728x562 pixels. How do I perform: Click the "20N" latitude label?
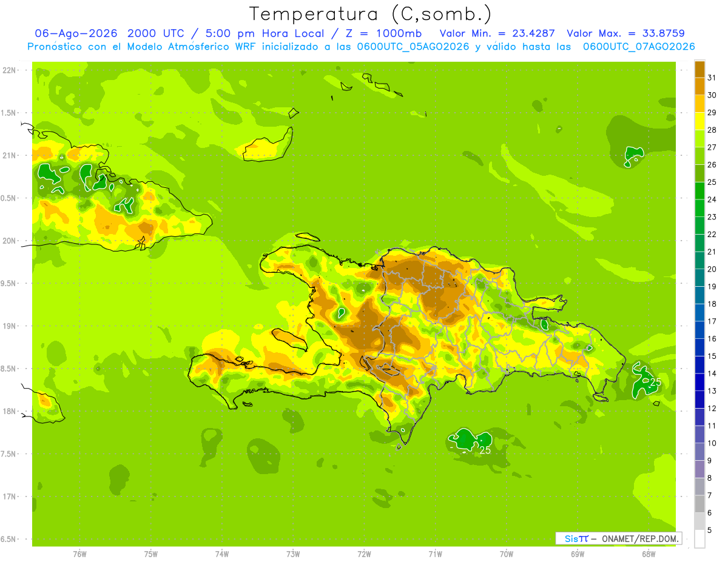tap(8, 241)
